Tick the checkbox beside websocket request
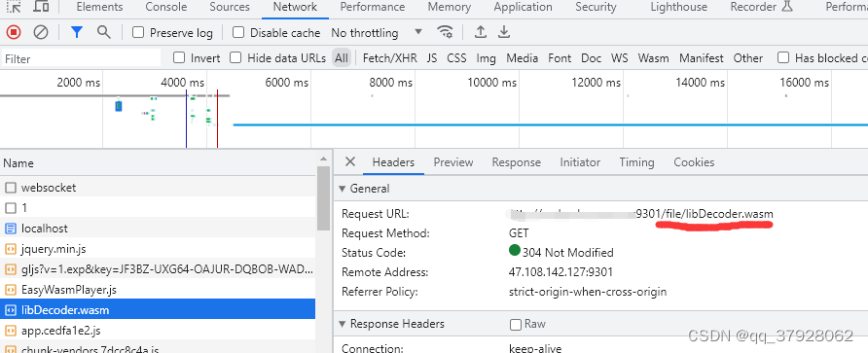The height and width of the screenshot is (353, 868). tap(11, 188)
